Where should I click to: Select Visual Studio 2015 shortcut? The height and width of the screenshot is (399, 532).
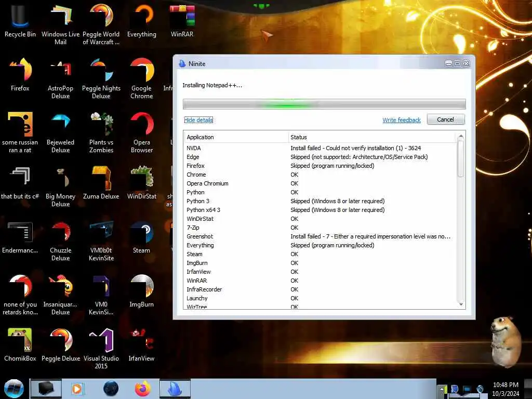coord(101,349)
